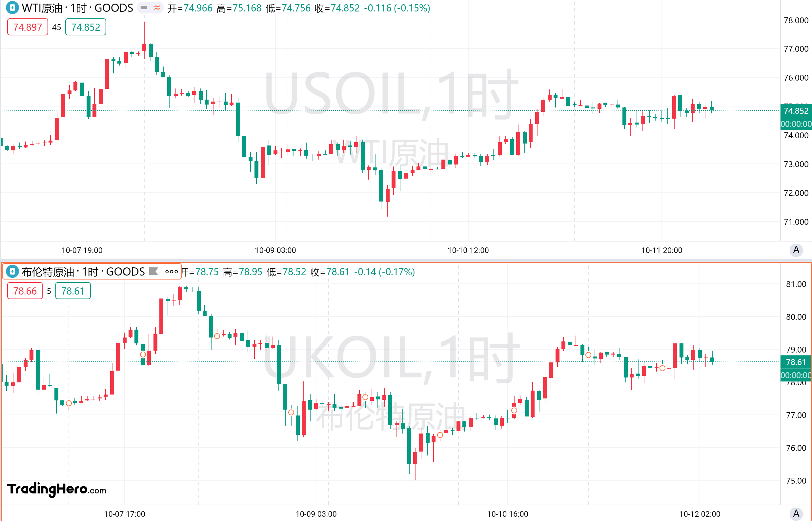Click the WTI buy price 74.852 button
The width and height of the screenshot is (812, 521).
[x=85, y=27]
